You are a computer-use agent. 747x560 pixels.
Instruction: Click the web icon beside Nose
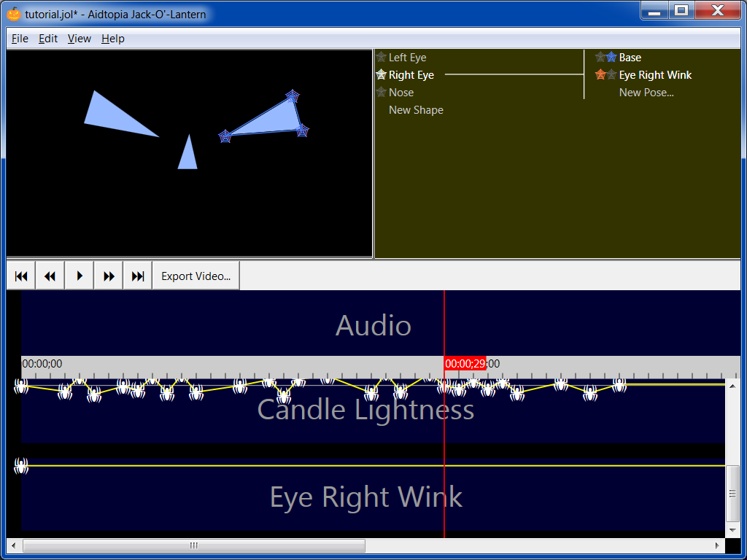381,93
